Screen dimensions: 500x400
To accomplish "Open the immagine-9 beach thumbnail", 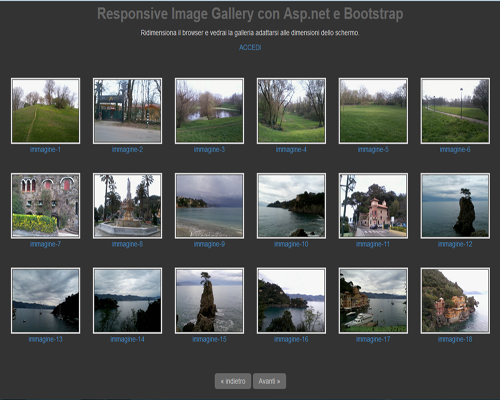I will pos(209,206).
